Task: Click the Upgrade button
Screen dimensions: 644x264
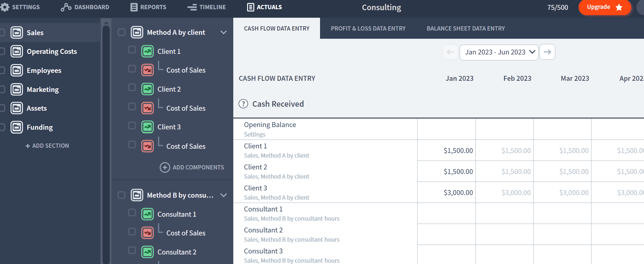Action: 605,7
